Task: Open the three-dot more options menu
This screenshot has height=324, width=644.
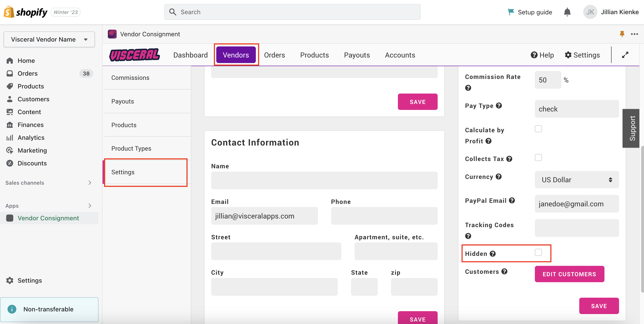Action: 634,34
